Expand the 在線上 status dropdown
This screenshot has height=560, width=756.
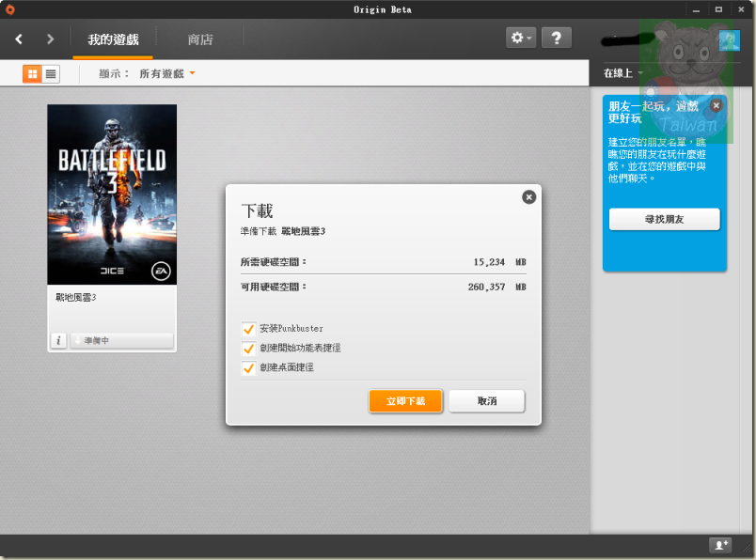(622, 73)
